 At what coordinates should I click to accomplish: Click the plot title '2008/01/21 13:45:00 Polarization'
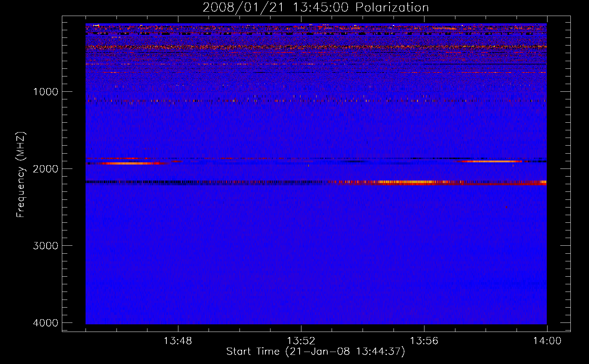316,8
